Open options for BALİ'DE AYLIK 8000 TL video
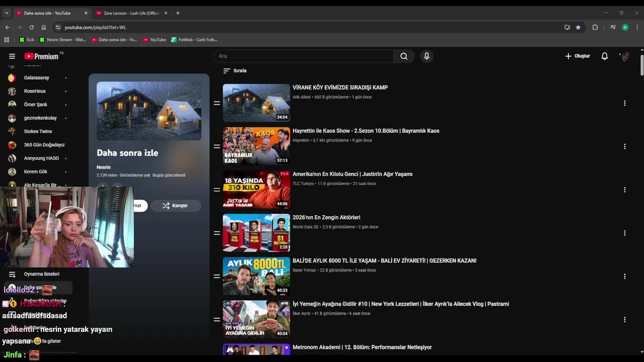This screenshot has height=362, width=644. coord(625,276)
